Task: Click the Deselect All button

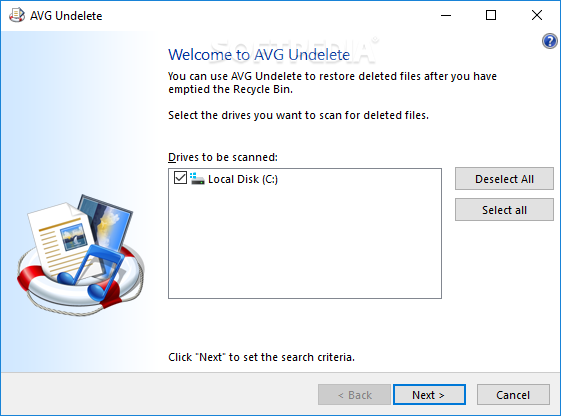Action: tap(504, 178)
